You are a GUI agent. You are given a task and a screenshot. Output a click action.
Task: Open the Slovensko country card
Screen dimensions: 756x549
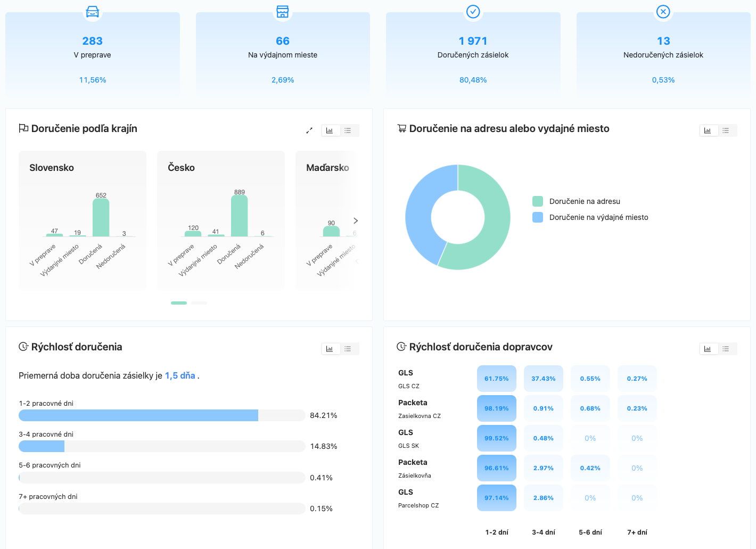coord(83,220)
